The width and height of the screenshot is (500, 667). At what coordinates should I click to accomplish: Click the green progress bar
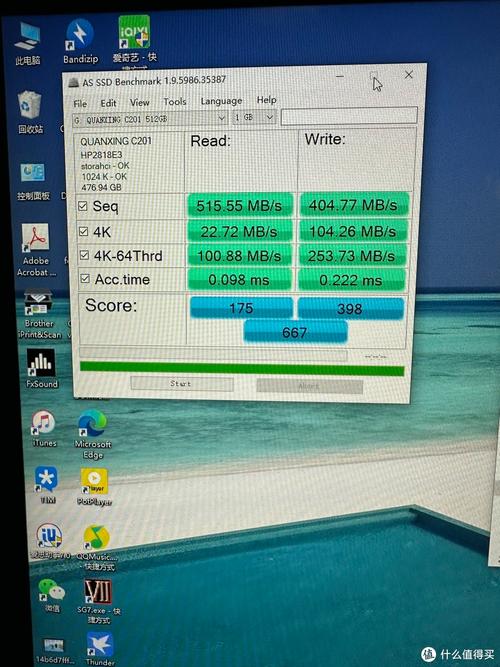[242, 369]
